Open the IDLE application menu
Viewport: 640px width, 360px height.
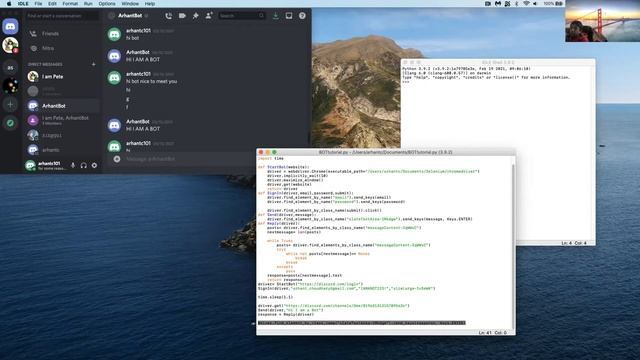click(23, 4)
